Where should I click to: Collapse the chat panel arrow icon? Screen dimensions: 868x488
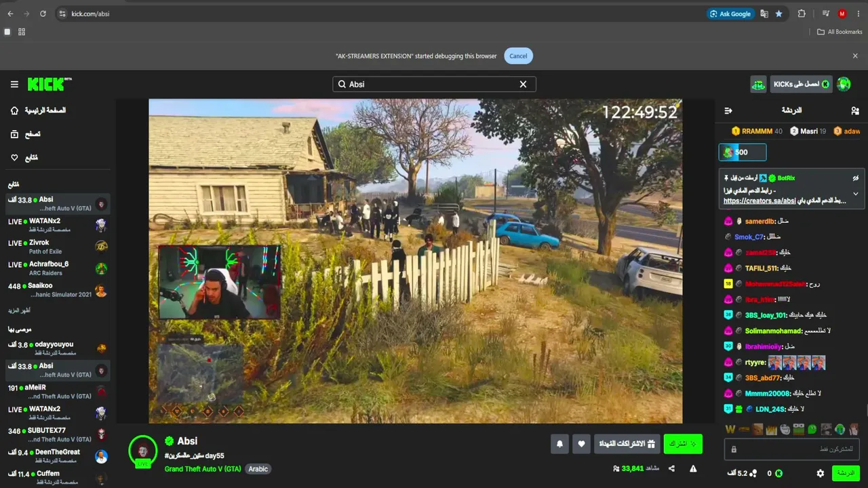pos(728,110)
